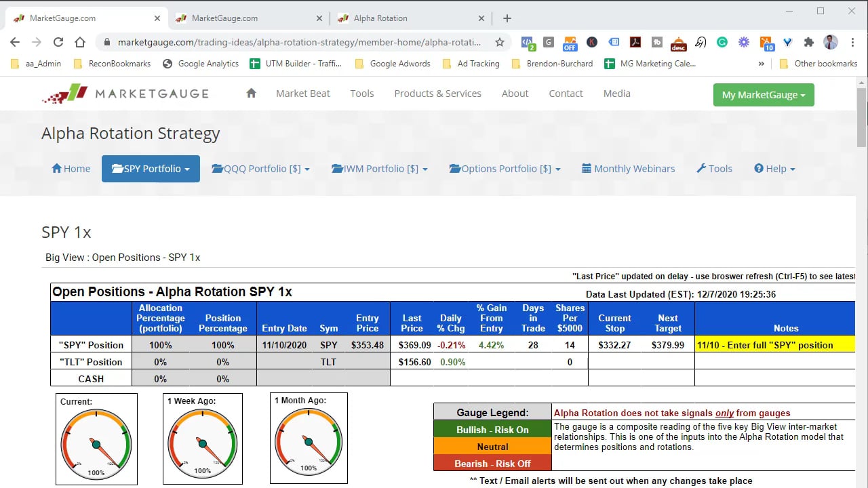The image size is (868, 488).
Task: Click the code extension with badge 2
Action: 528,43
